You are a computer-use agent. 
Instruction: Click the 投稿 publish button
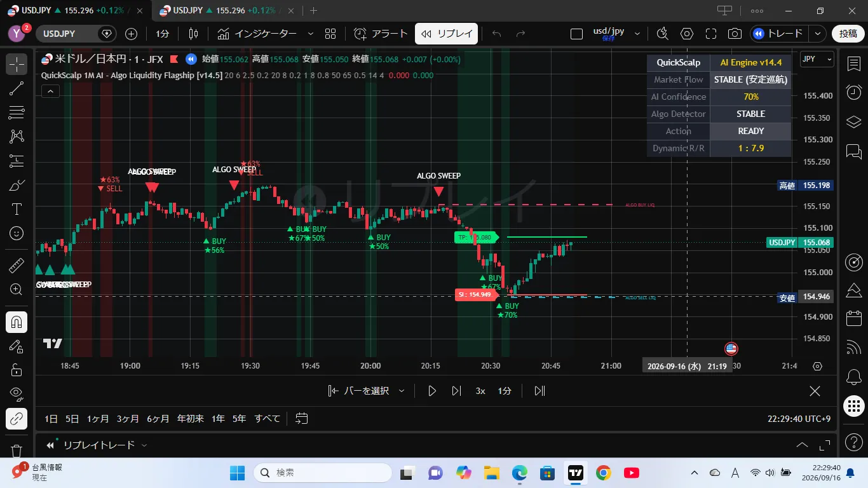click(x=848, y=34)
